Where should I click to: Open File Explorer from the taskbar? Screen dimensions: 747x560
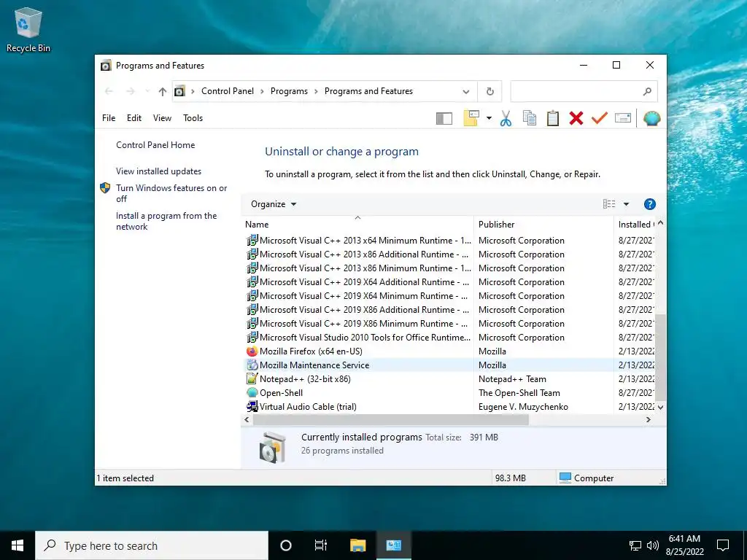pyautogui.click(x=357, y=545)
